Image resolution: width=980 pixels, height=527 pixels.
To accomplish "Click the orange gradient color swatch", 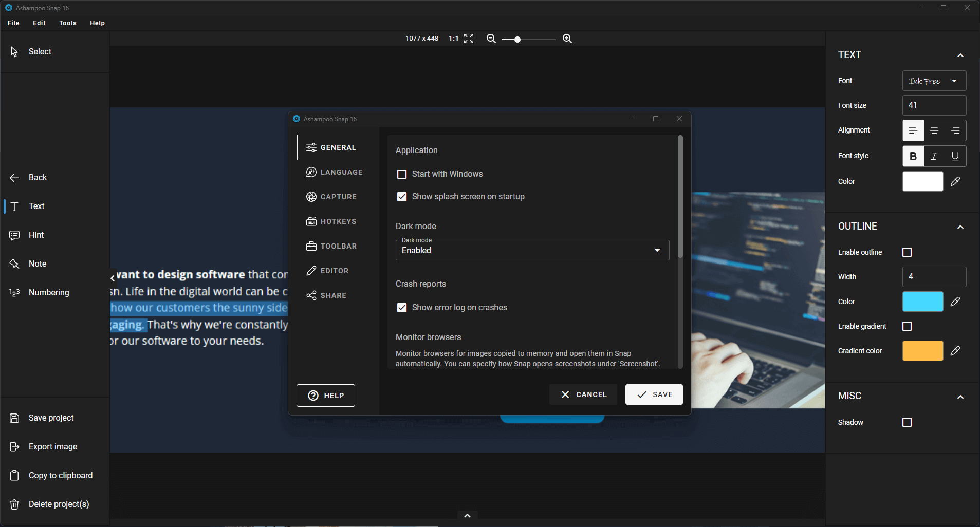I will (x=922, y=351).
